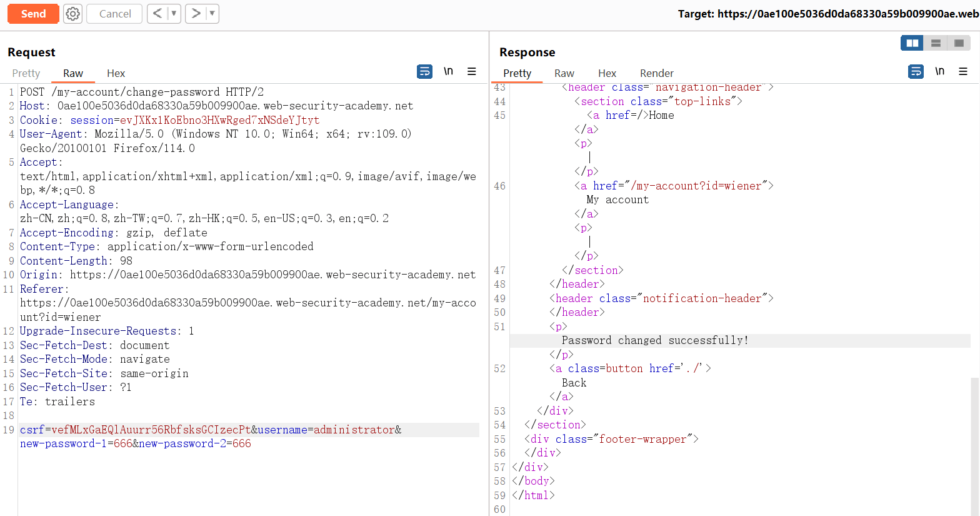Open the forward history dropdown arrow

click(x=212, y=14)
